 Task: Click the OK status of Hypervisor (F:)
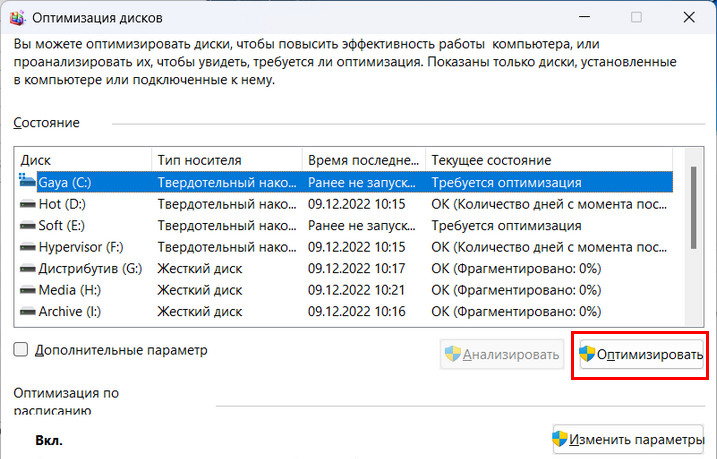click(x=549, y=247)
